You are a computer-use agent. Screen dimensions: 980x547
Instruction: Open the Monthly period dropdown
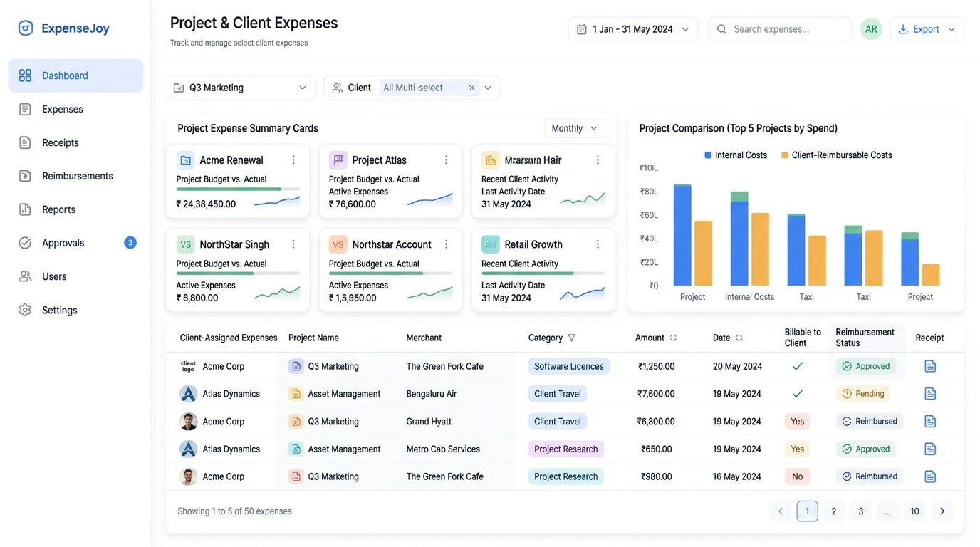(x=574, y=128)
